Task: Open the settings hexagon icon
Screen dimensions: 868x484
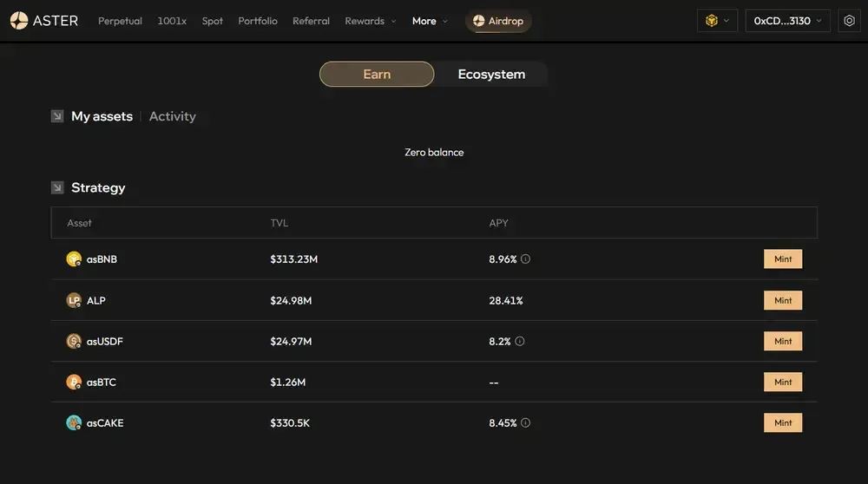Action: (x=849, y=21)
